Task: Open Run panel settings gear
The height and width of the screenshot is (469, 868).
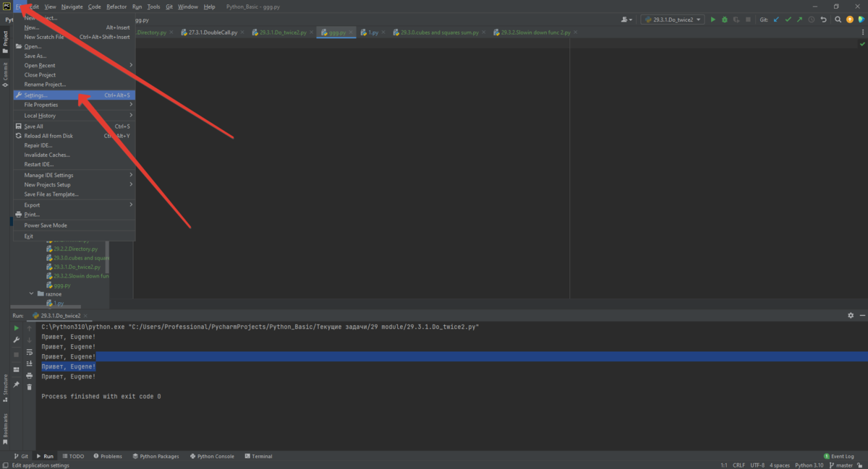Action: tap(851, 316)
